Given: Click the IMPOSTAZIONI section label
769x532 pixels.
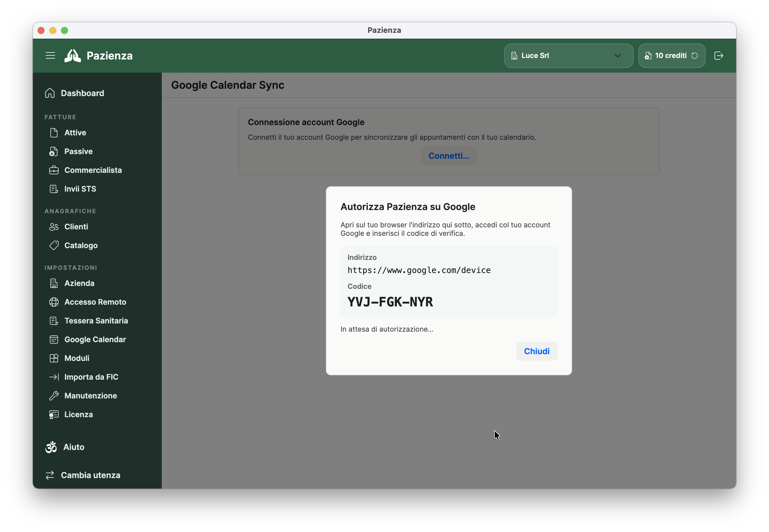Looking at the screenshot, I should coord(71,268).
